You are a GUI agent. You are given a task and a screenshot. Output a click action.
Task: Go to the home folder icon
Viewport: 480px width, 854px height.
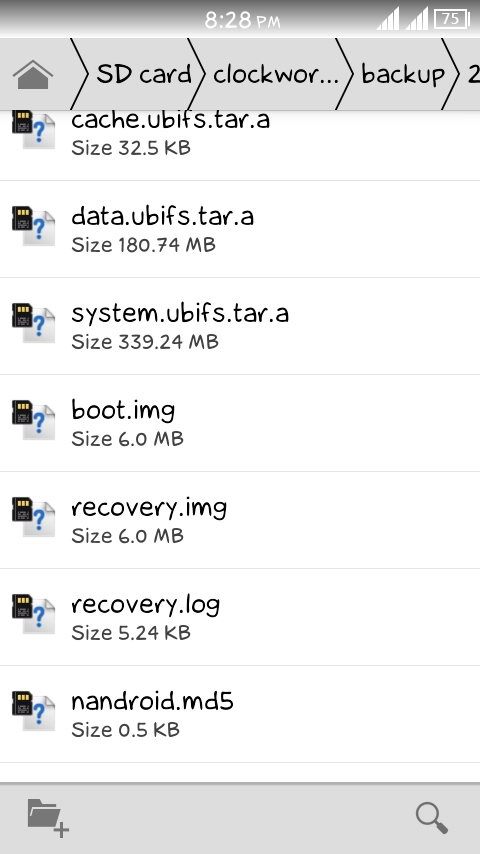[33, 75]
